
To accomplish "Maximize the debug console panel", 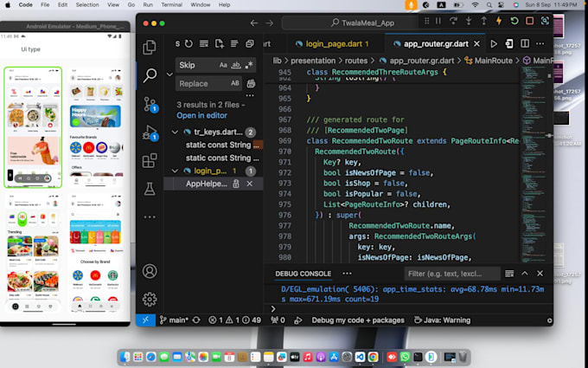I will point(525,274).
